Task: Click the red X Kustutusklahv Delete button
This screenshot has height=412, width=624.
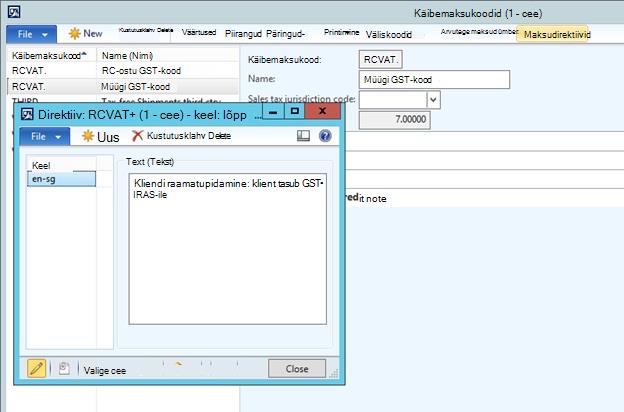Action: click(181, 136)
